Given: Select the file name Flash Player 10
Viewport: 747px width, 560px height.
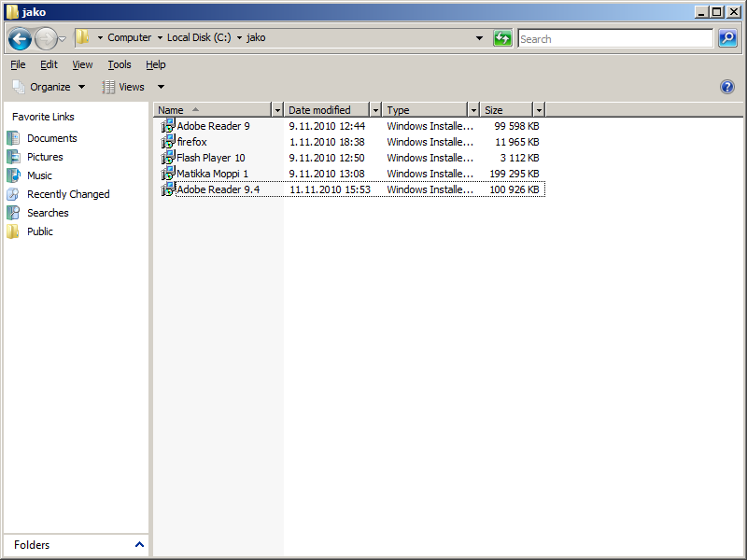Looking at the screenshot, I should pos(211,158).
